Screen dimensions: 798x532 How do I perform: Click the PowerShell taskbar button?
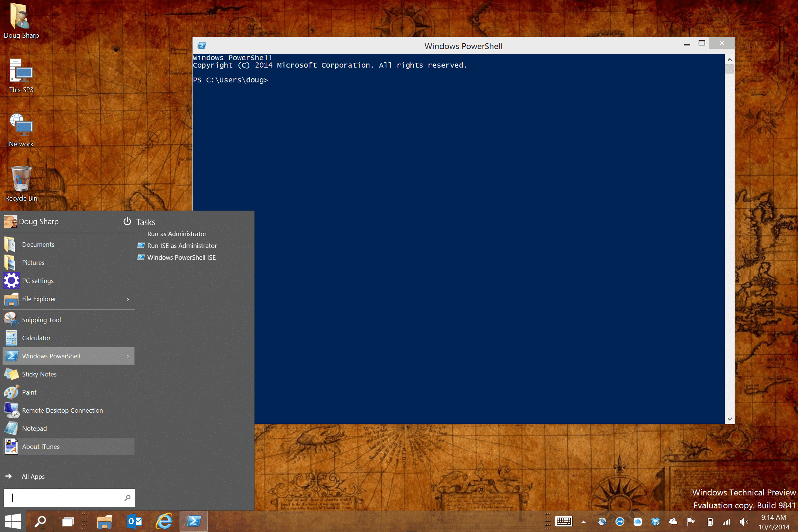[x=194, y=521]
